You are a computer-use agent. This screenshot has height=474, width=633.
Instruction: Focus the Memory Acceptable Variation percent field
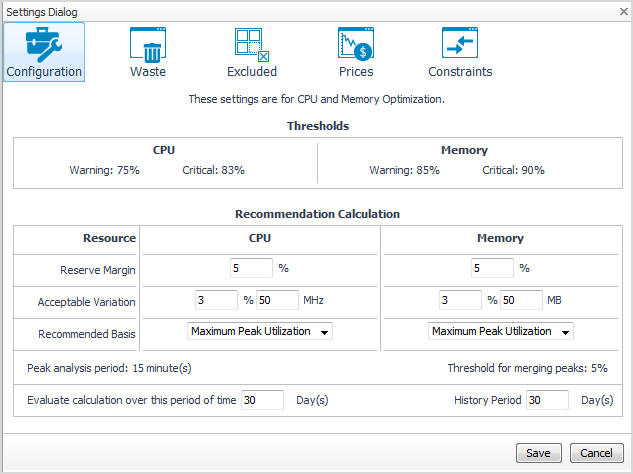tap(460, 300)
